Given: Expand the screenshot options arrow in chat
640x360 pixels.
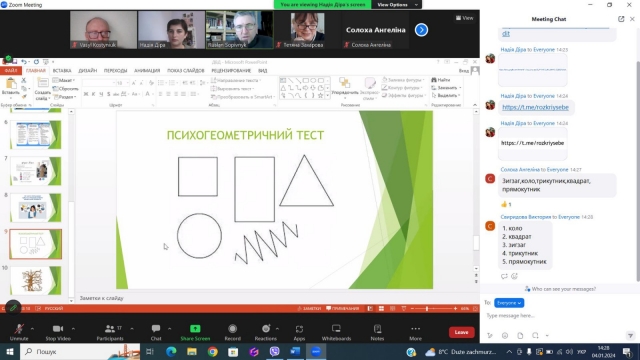Looking at the screenshot, I should (x=547, y=336).
